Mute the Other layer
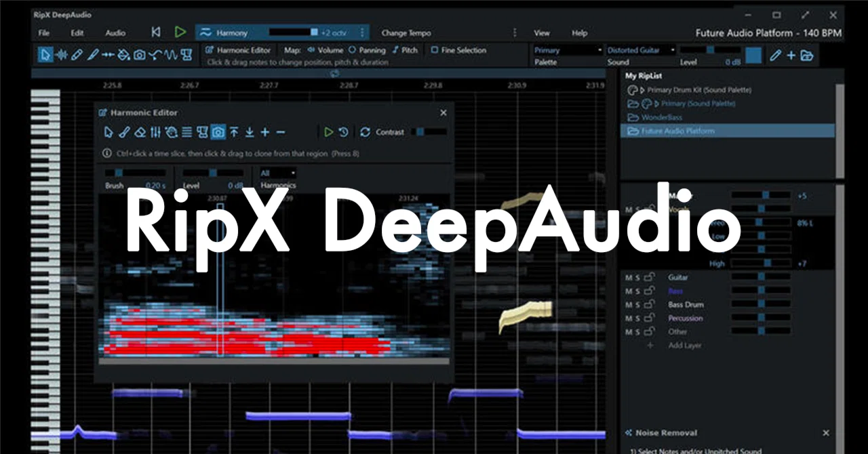Screen dimensions: 868x454 (628, 331)
